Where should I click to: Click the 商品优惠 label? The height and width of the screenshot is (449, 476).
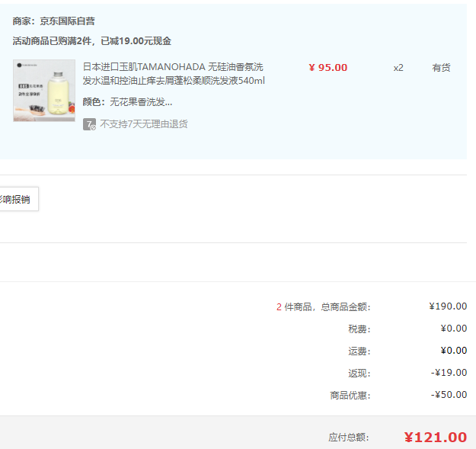click(x=350, y=396)
